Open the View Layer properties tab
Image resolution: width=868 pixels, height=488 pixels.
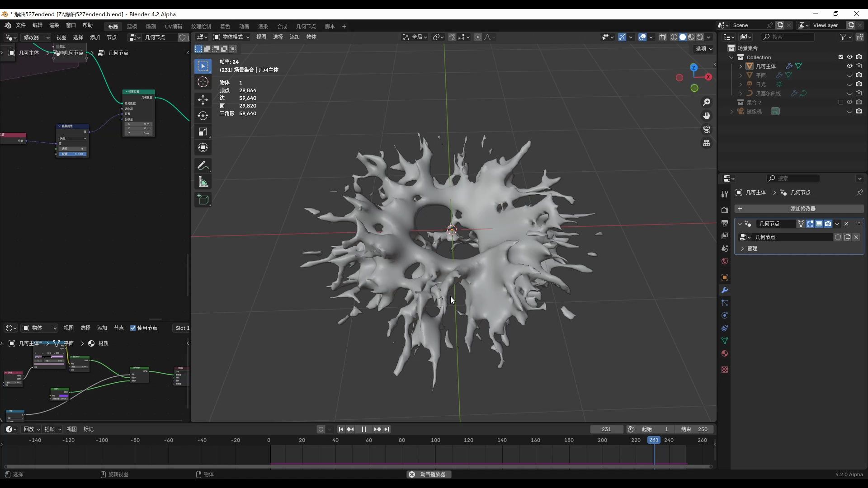tap(725, 236)
